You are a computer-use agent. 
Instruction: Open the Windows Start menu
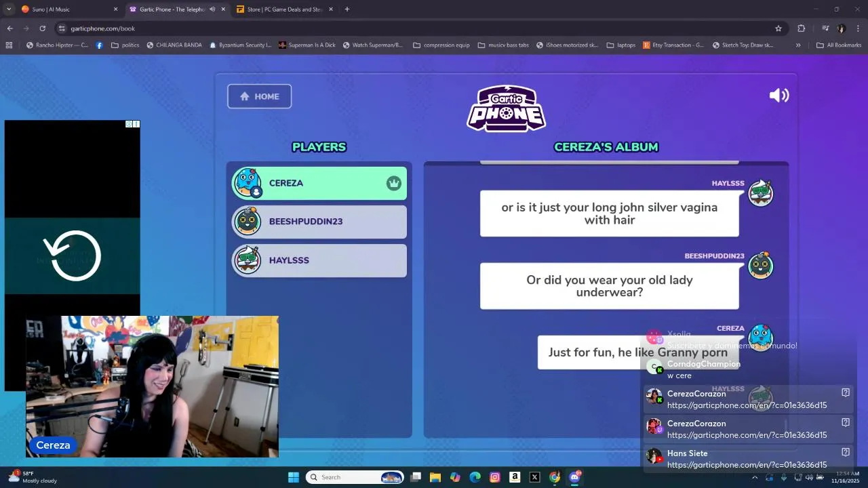[x=294, y=477]
